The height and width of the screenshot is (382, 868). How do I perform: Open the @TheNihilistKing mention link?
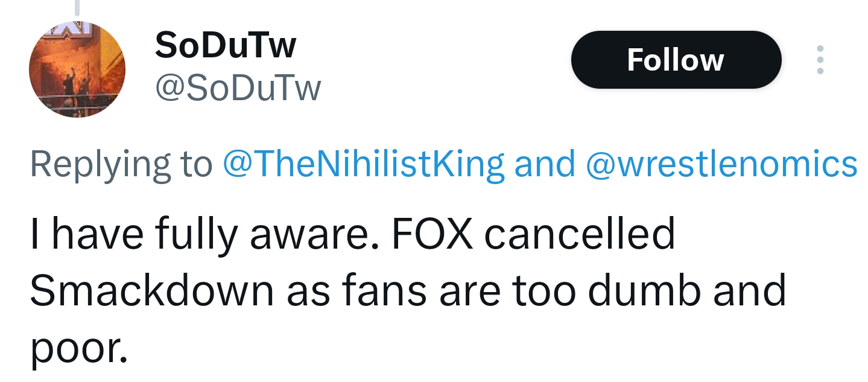click(x=364, y=165)
